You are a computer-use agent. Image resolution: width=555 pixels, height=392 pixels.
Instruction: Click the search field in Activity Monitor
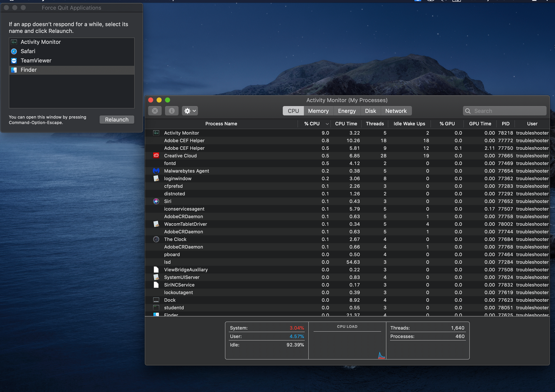(x=504, y=111)
